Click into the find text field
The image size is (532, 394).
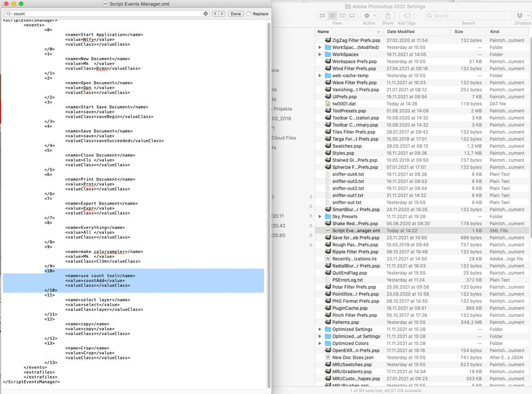tap(107, 14)
